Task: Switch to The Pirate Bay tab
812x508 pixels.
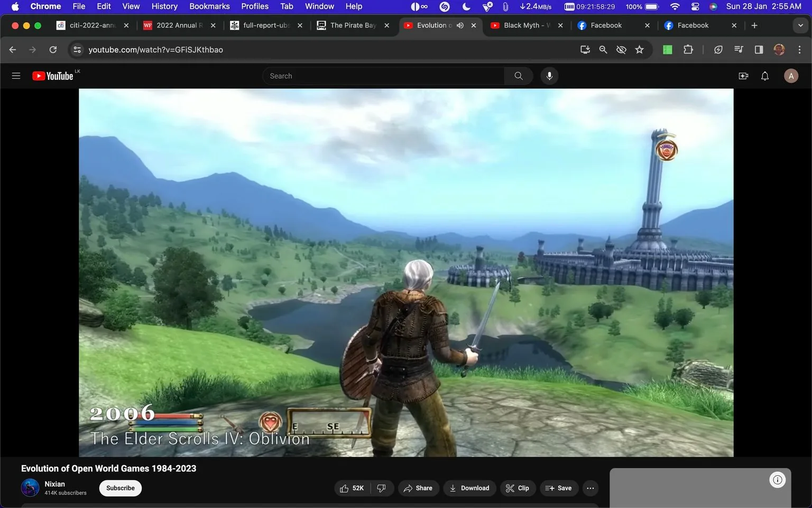Action: coord(352,25)
